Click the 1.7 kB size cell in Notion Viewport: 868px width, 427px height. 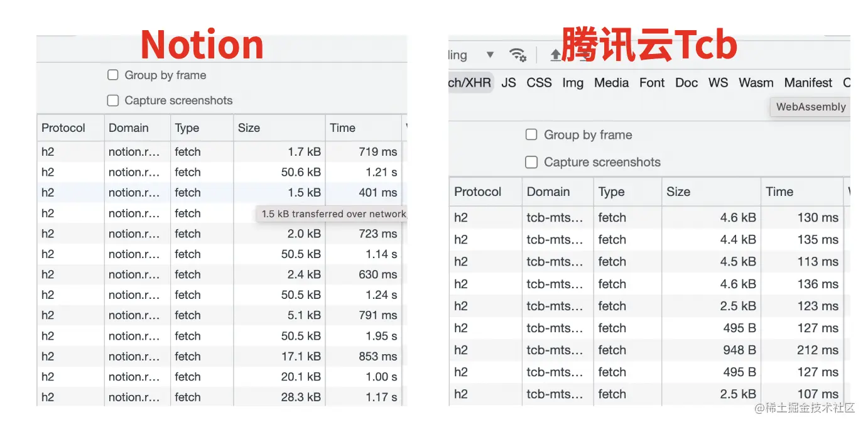click(x=279, y=151)
